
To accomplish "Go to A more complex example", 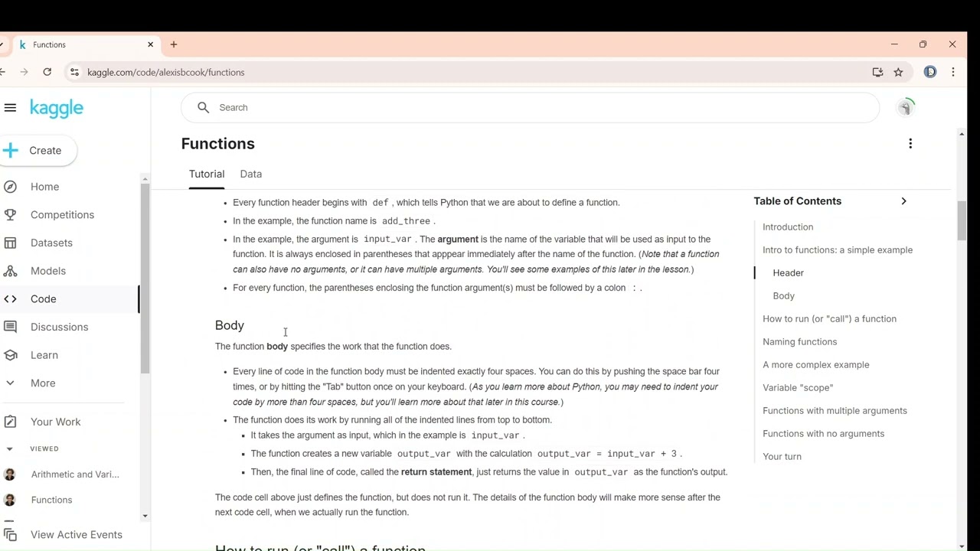I will [815, 365].
